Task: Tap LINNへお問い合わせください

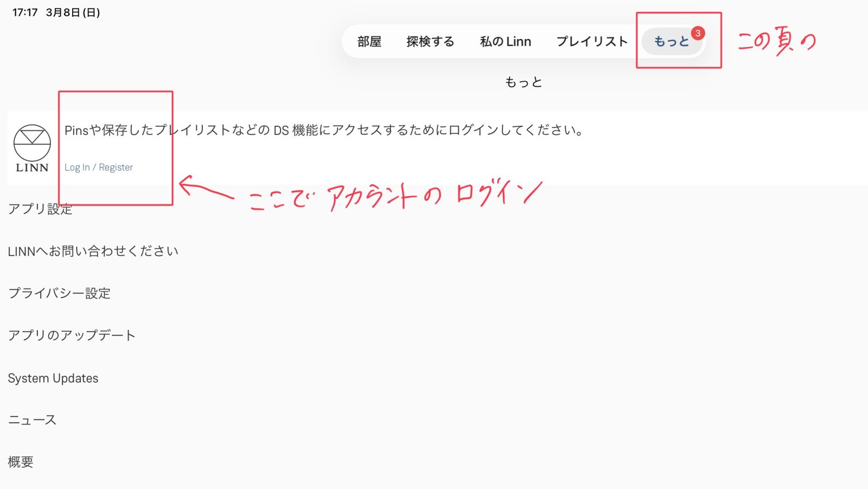Action: click(93, 251)
